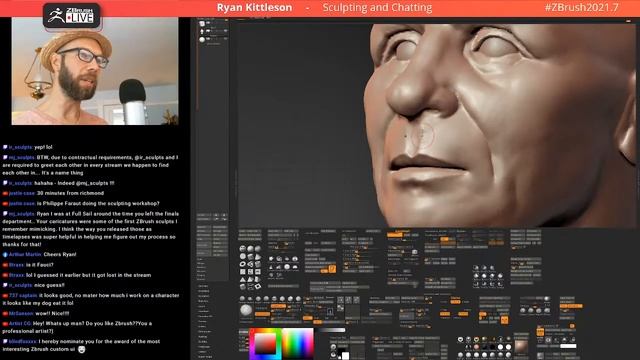Select the torus ring primitive icon
The image size is (640, 360).
(x=243, y=264)
